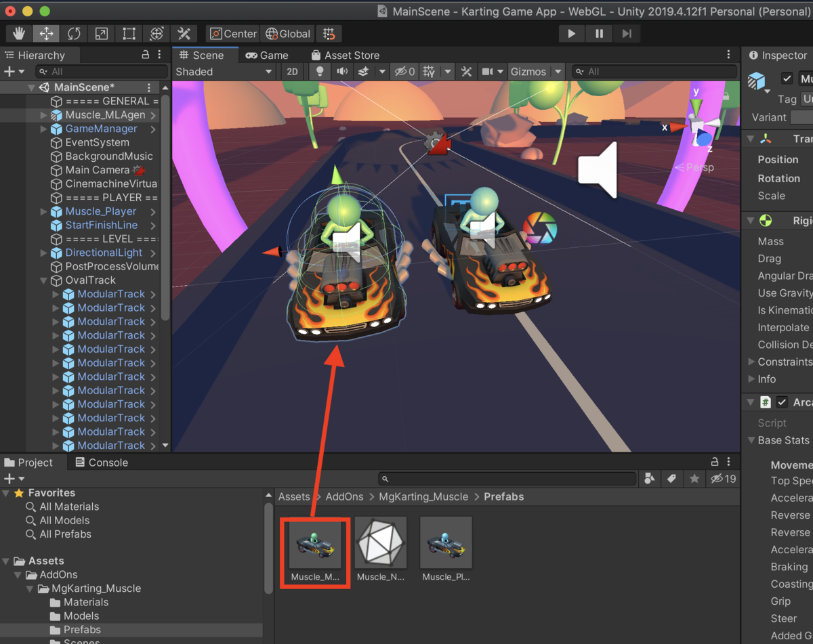Switch to the Console tab
The height and width of the screenshot is (644, 813).
pos(101,463)
